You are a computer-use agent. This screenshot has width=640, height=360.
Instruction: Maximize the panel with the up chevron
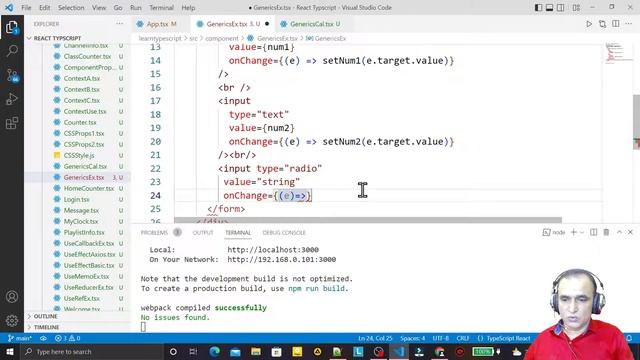click(619, 232)
